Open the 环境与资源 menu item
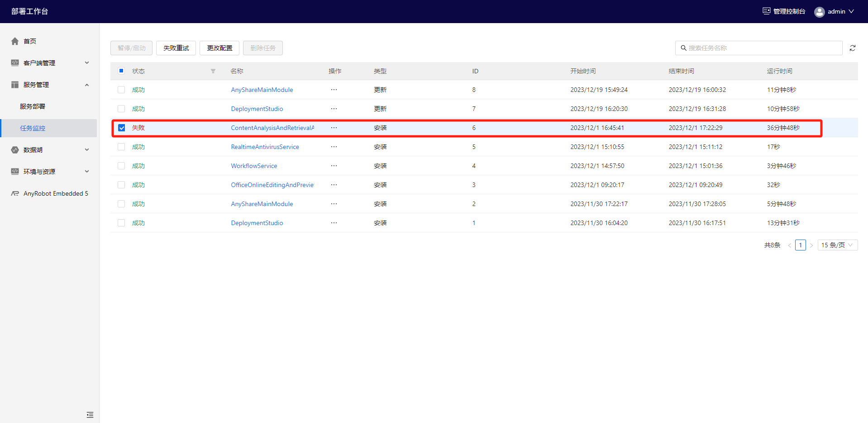This screenshot has height=423, width=868. coord(39,172)
